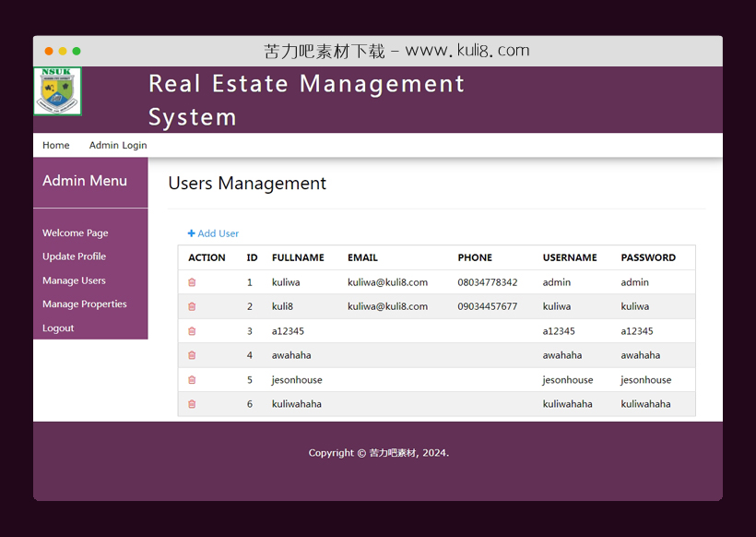
Task: Click the Add User link
Action: click(x=213, y=233)
